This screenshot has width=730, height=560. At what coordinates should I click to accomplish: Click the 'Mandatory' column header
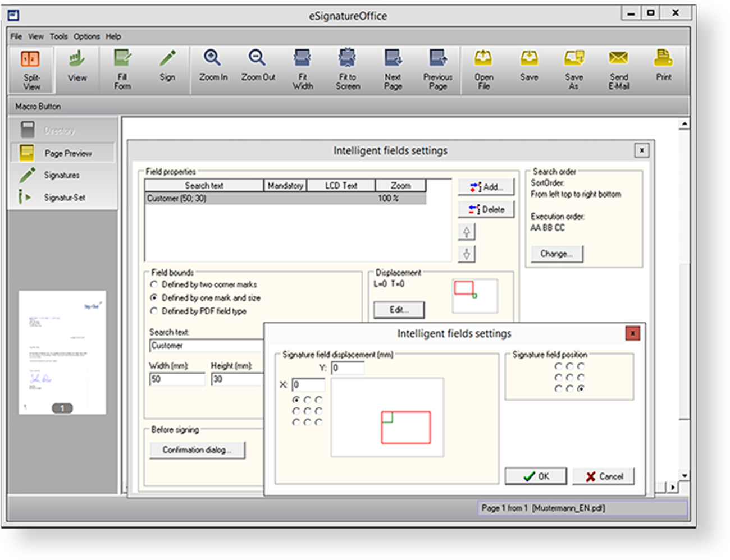[285, 186]
